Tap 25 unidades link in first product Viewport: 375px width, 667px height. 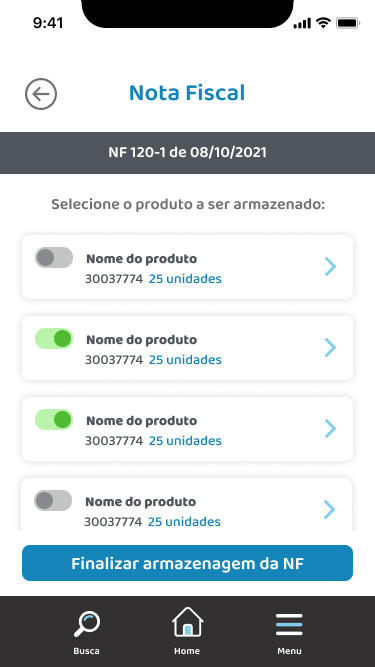(185, 279)
